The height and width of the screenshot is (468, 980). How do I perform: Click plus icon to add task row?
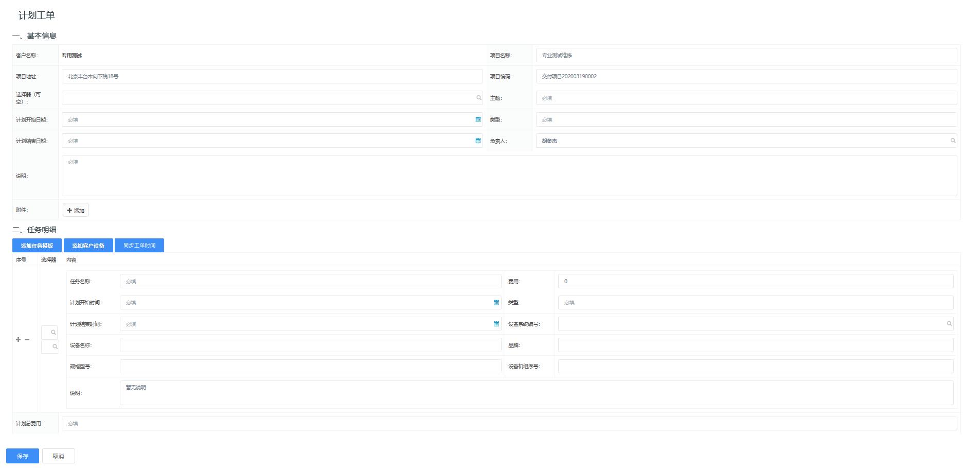pos(19,340)
